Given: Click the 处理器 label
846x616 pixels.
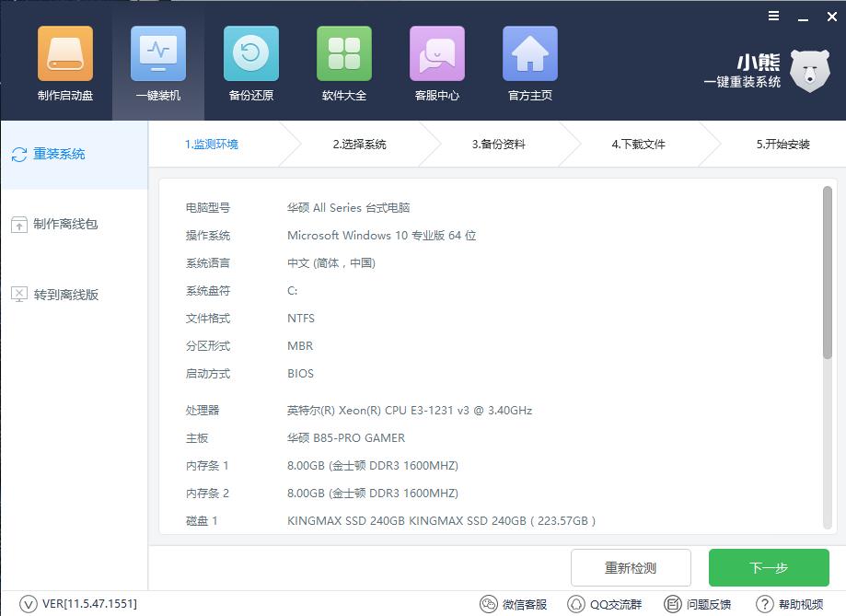Looking at the screenshot, I should [203, 411].
